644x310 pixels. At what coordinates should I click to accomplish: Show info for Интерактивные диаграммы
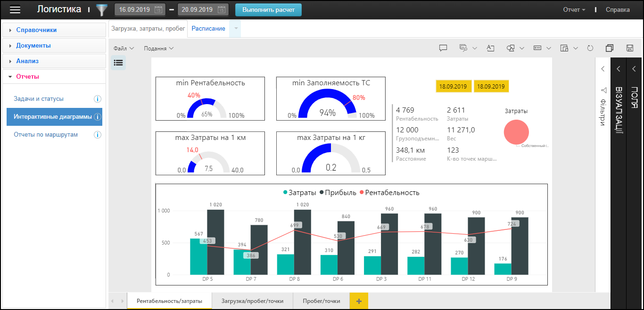click(x=98, y=117)
